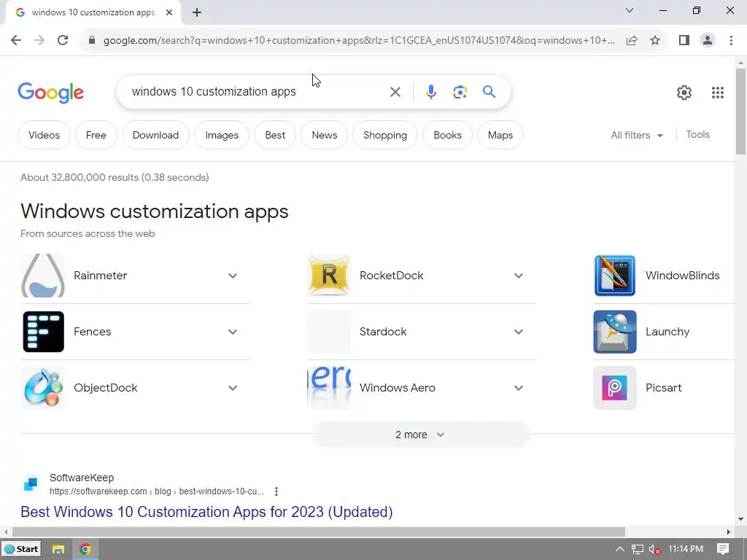Image resolution: width=747 pixels, height=560 pixels.
Task: Click the RocketDock app icon
Action: [329, 276]
